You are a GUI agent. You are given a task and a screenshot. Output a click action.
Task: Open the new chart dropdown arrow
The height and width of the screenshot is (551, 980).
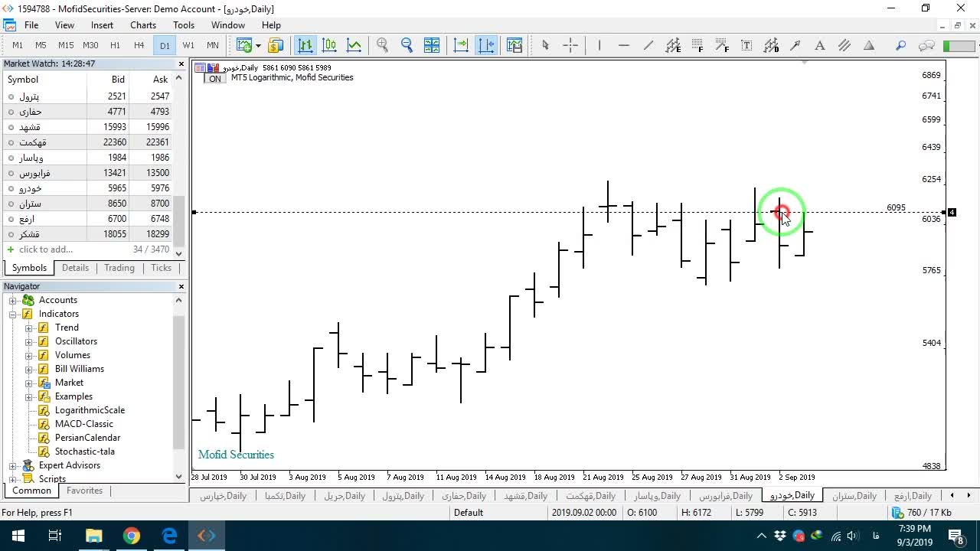pos(258,45)
